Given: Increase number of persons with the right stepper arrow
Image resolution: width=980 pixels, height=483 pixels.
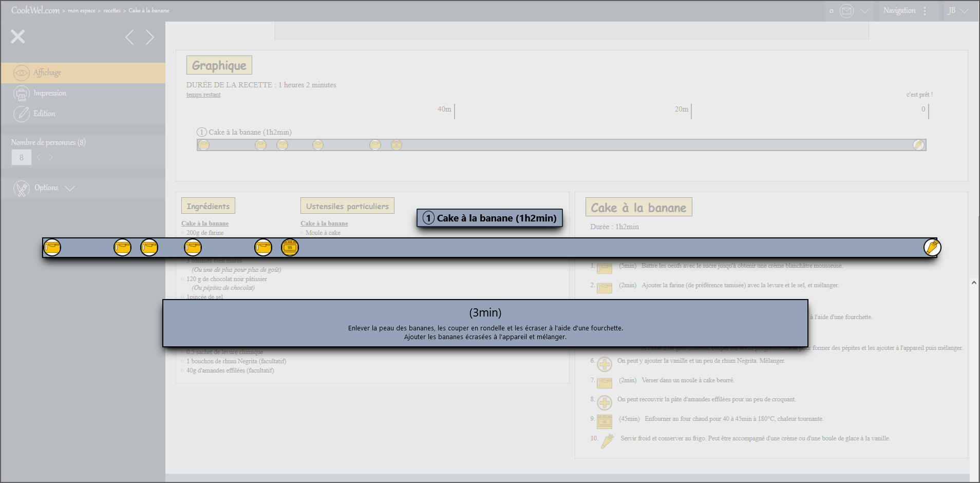Looking at the screenshot, I should [51, 158].
